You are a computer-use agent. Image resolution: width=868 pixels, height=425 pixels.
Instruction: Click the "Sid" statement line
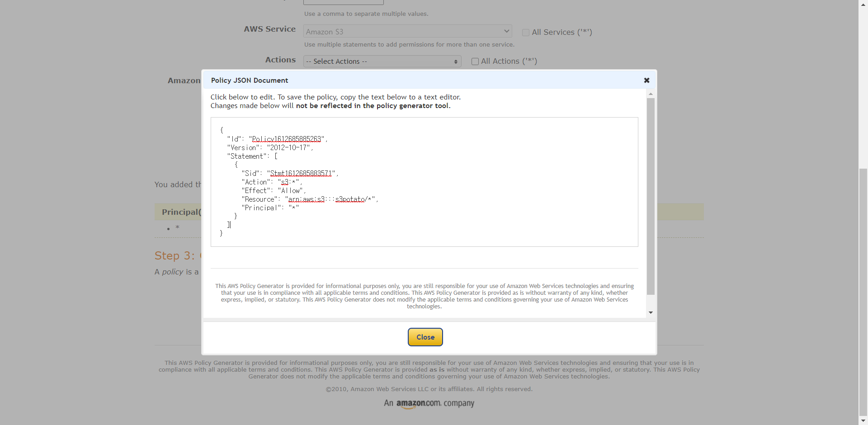click(x=290, y=173)
